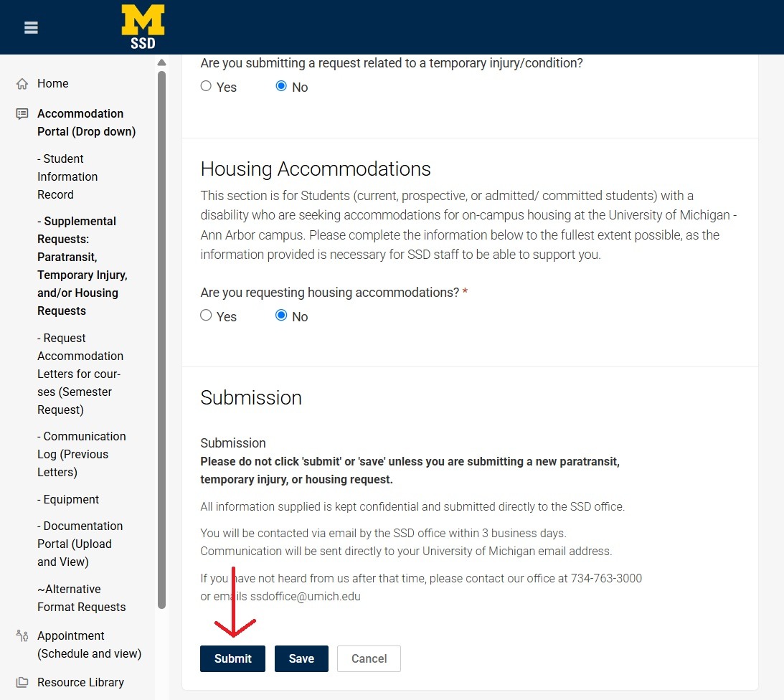The image size is (784, 700).
Task: Click the sidebar vertical scrollbar
Action: click(161, 340)
